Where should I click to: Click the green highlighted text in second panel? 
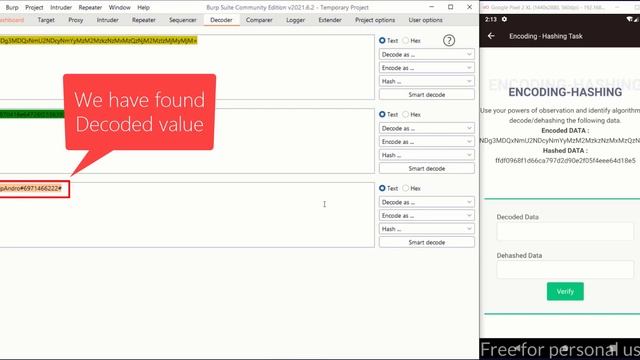tap(32, 114)
